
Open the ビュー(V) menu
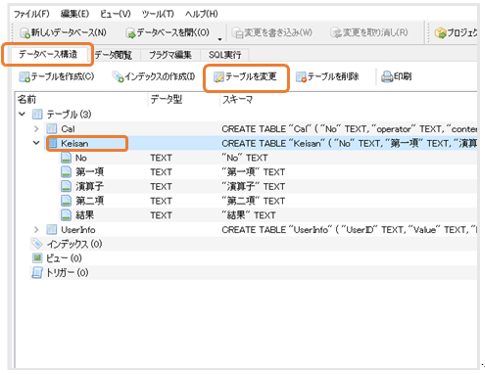tap(115, 14)
